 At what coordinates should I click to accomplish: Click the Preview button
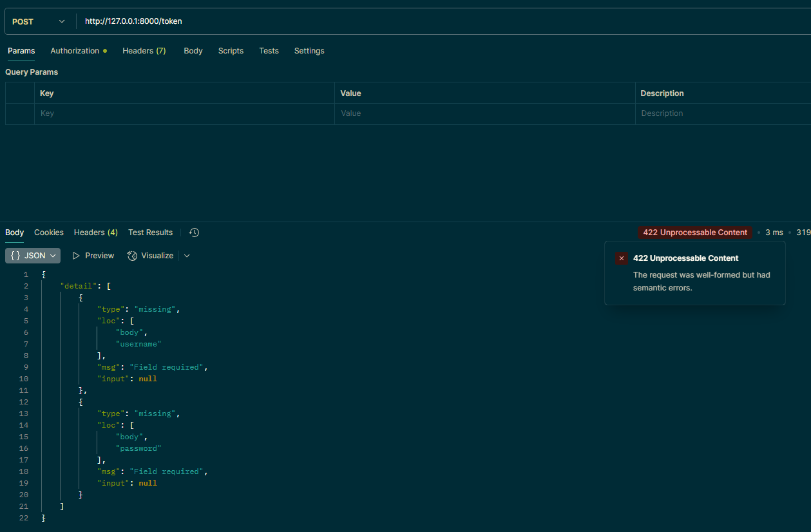93,256
